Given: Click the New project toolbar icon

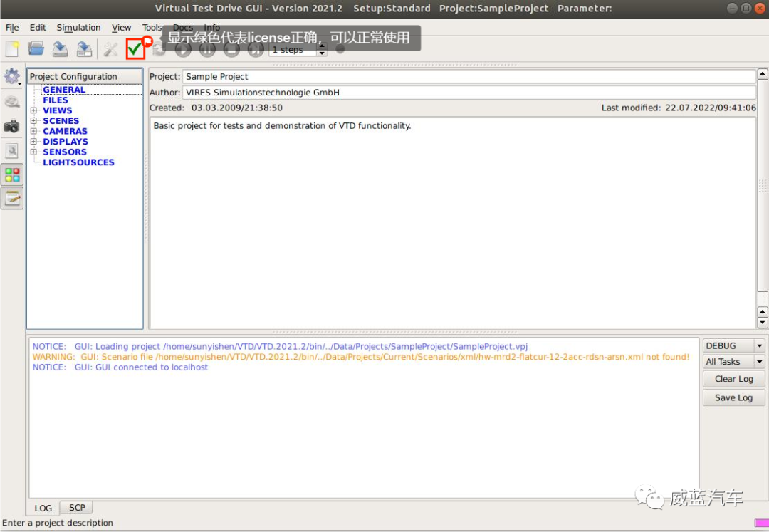Looking at the screenshot, I should 12,49.
